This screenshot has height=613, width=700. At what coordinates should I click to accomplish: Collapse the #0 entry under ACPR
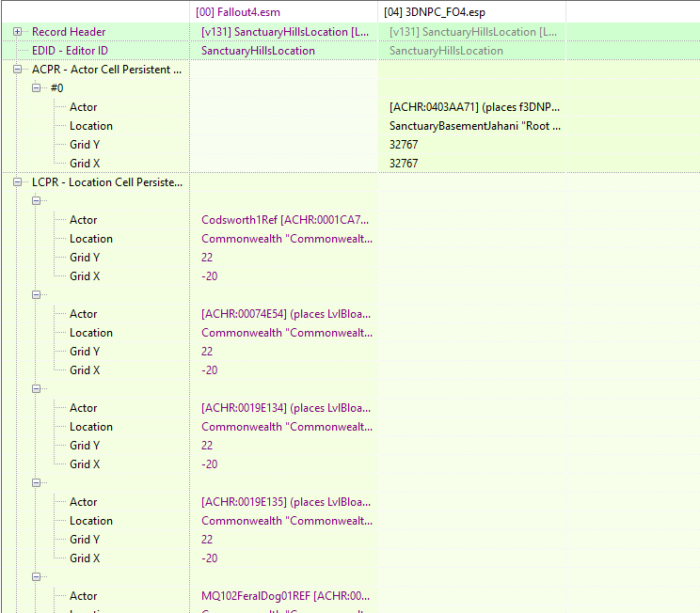point(36,87)
